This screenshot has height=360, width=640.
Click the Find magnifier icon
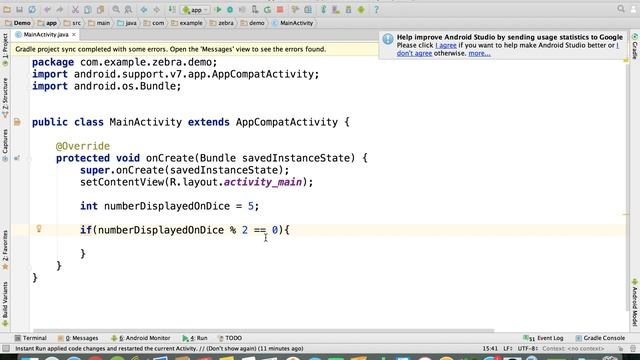pyautogui.click(x=116, y=9)
